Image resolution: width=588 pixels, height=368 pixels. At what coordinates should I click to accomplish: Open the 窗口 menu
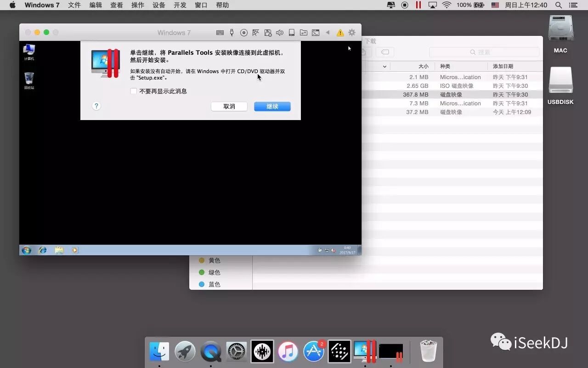(x=201, y=5)
